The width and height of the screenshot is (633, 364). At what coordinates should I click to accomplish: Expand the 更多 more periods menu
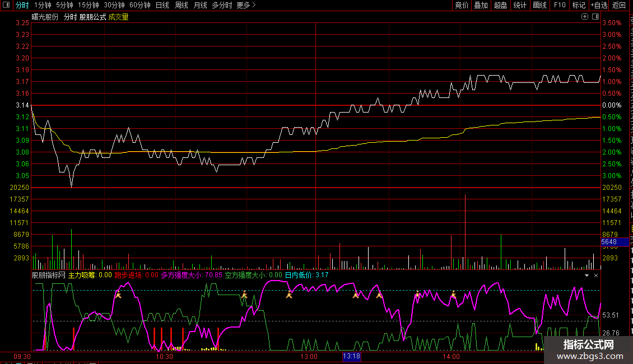click(x=246, y=5)
